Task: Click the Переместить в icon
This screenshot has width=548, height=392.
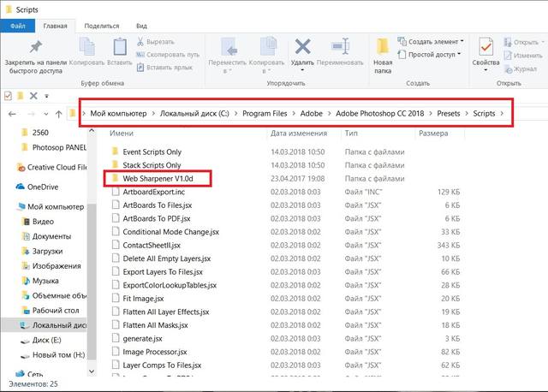Action: [x=229, y=47]
